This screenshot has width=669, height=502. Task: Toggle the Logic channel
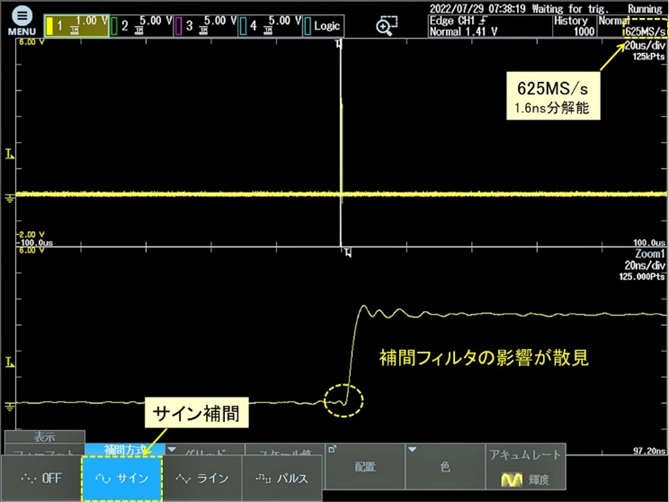click(323, 26)
